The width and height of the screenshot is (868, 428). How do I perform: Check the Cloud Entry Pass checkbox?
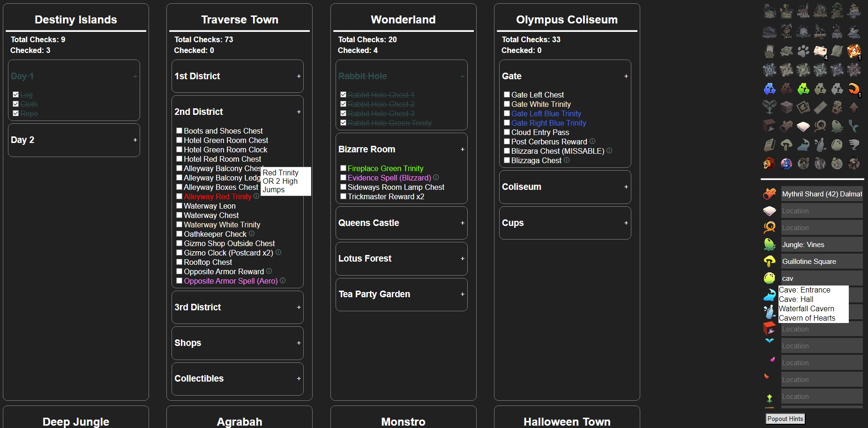point(507,132)
